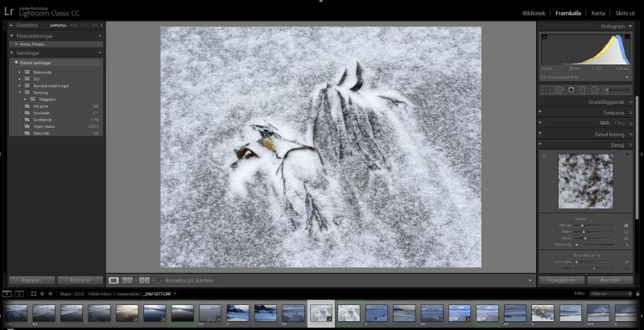Screen dimensions: 644x330
Task: Toggle the original photo checkbox under histogram
Action: 544,77
